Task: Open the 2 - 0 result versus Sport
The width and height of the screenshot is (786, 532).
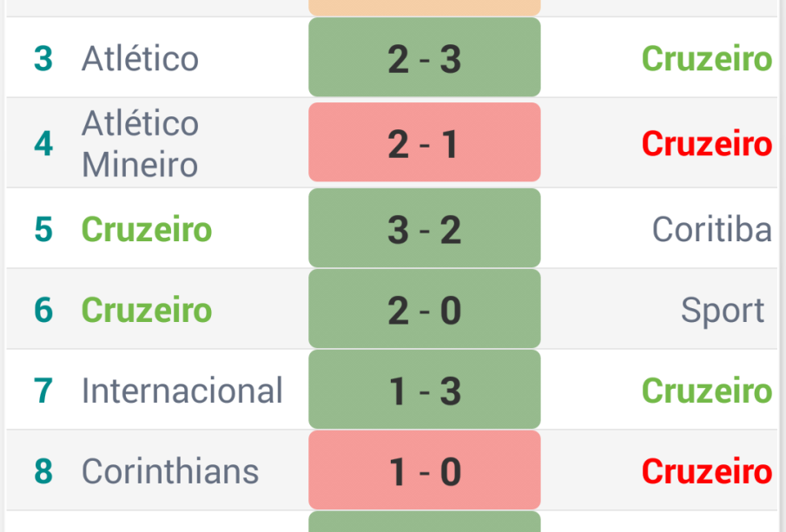Action: pyautogui.click(x=424, y=310)
